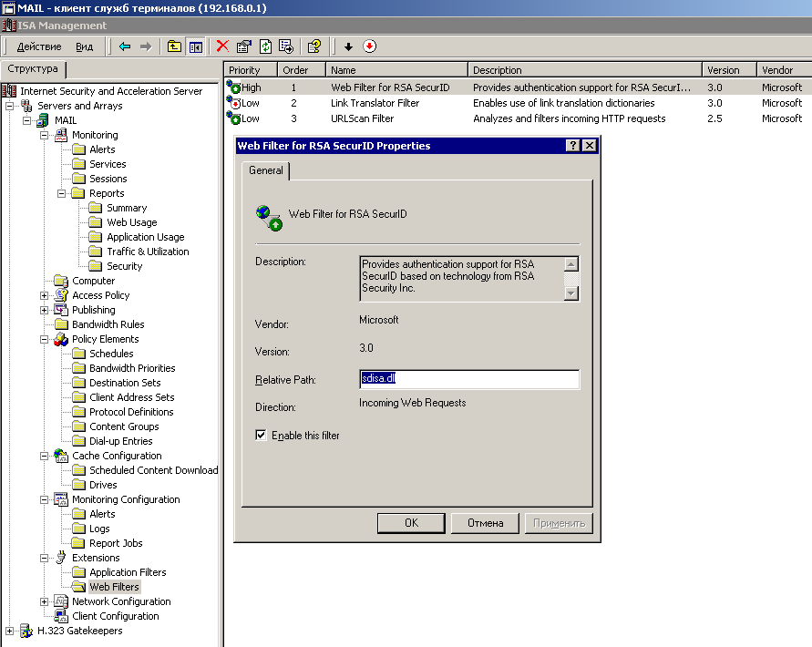Screen dimensions: 812x647
Task: Click the Extensions node icon
Action: click(x=61, y=558)
